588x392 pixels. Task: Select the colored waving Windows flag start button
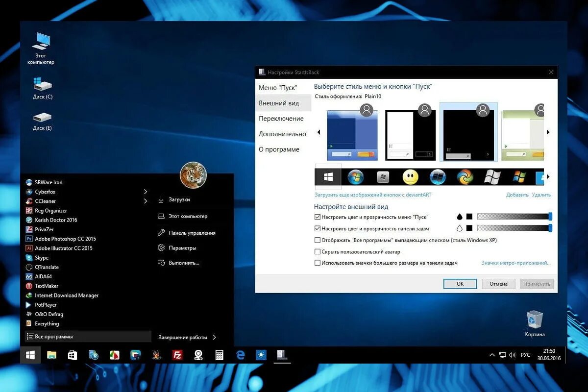tap(519, 177)
